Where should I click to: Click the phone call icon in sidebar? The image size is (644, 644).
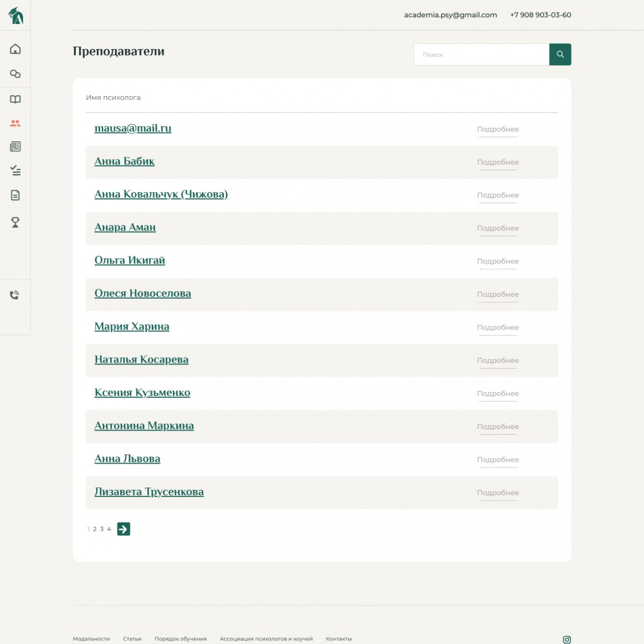(x=15, y=295)
